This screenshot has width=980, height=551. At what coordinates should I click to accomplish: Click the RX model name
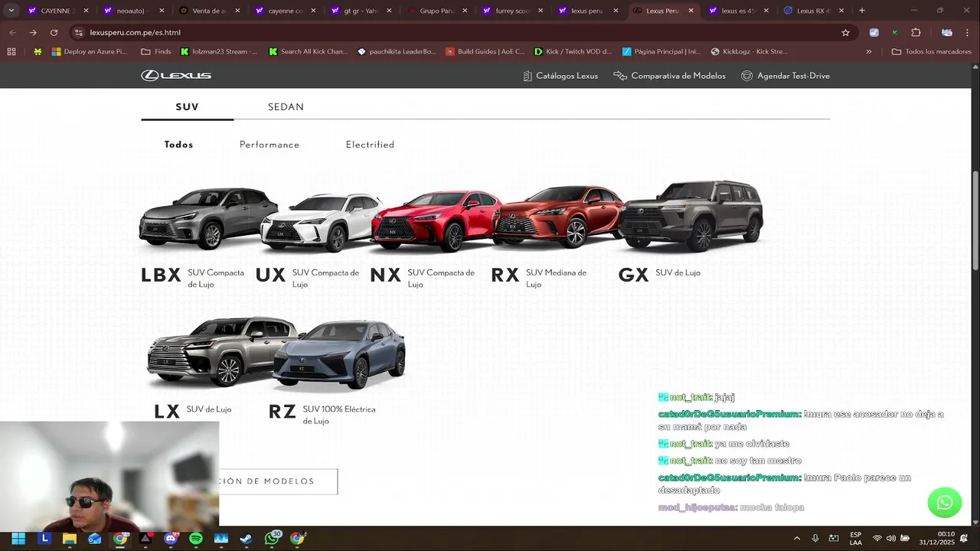click(x=505, y=275)
